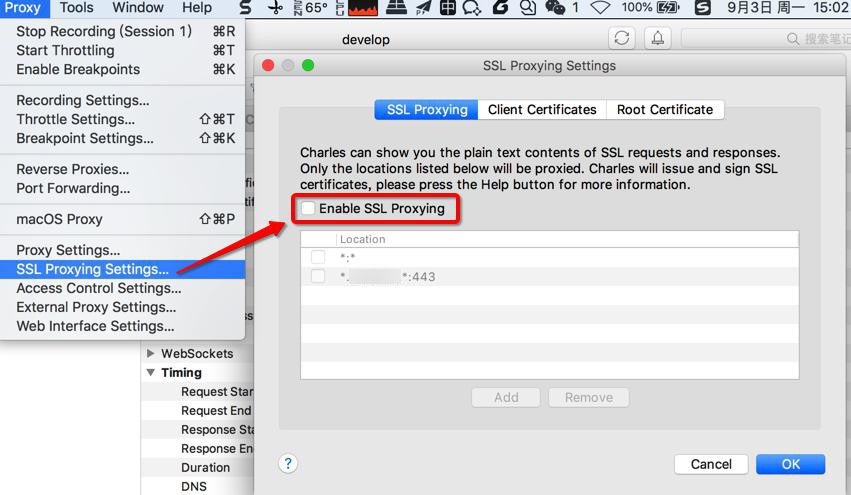Click the chat bubble icon next to grid icon
Viewport: 851px width, 495px height.
(x=472, y=8)
